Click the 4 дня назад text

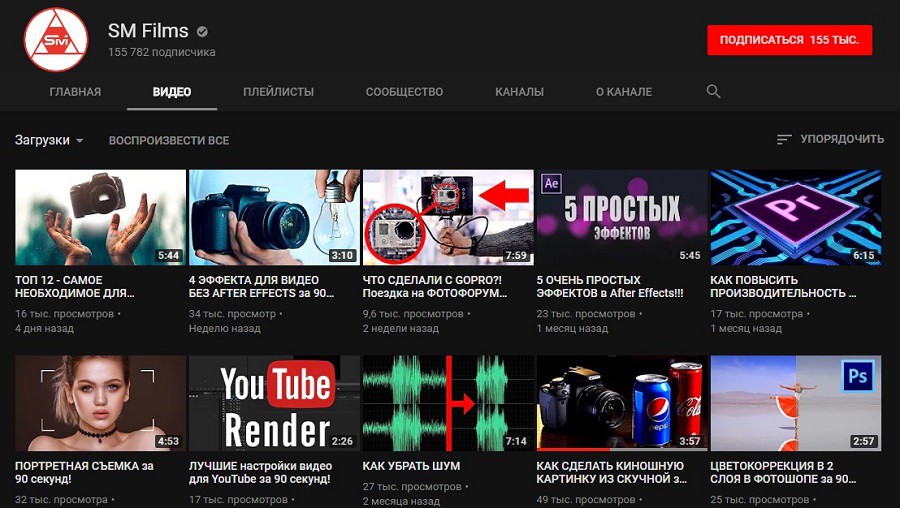point(44,329)
